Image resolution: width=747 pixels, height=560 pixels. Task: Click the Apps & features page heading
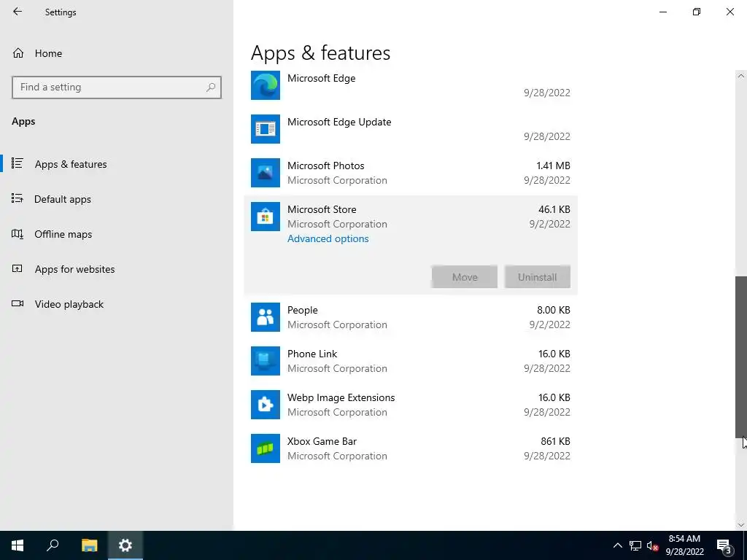[x=321, y=52]
